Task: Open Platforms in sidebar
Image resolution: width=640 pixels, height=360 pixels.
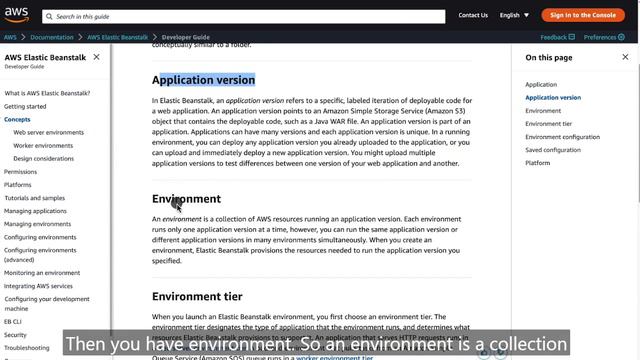Action: tap(18, 184)
